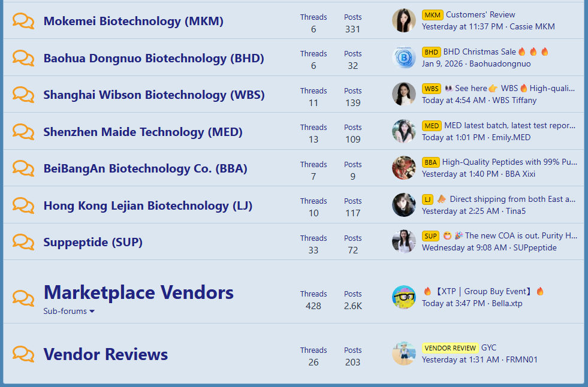Open the GYC vendor review thread
The width and height of the screenshot is (588, 387).
[x=489, y=347]
